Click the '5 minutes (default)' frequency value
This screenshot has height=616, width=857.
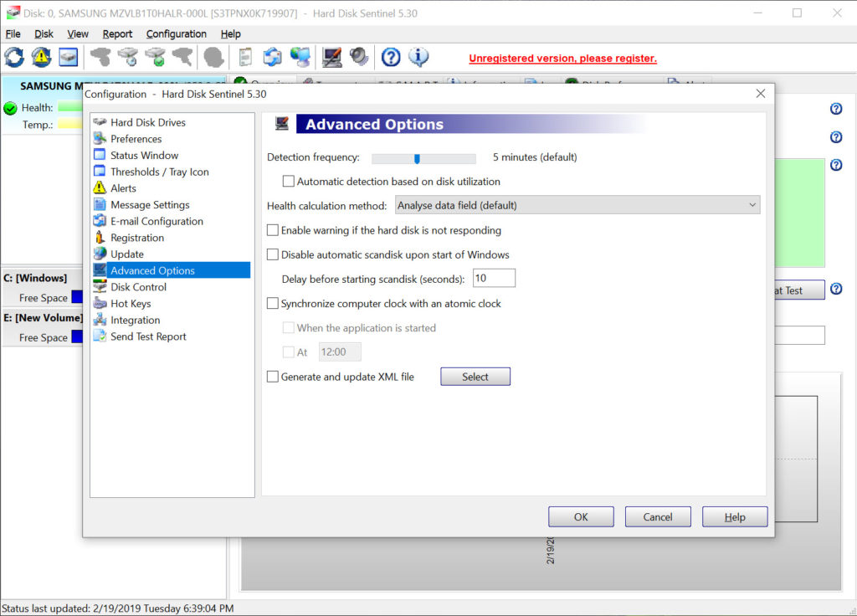[x=535, y=157]
